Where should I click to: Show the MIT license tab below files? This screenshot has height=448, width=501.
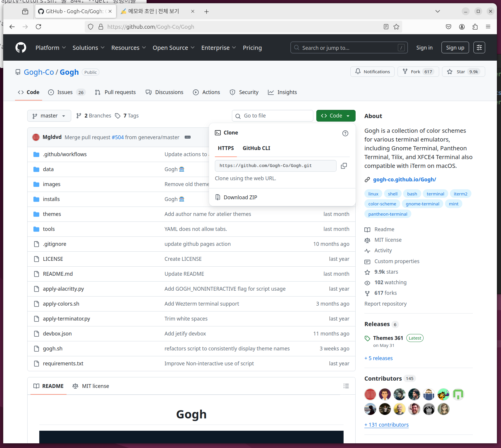click(x=91, y=386)
